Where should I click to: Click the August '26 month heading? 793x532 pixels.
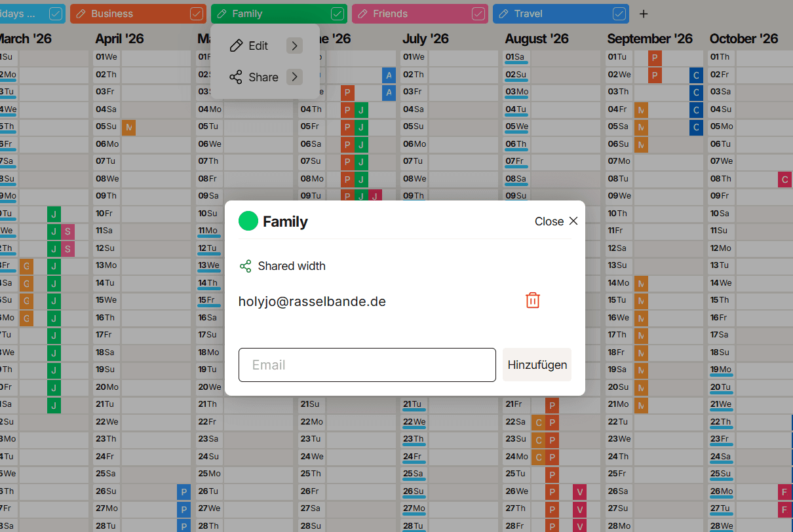537,39
